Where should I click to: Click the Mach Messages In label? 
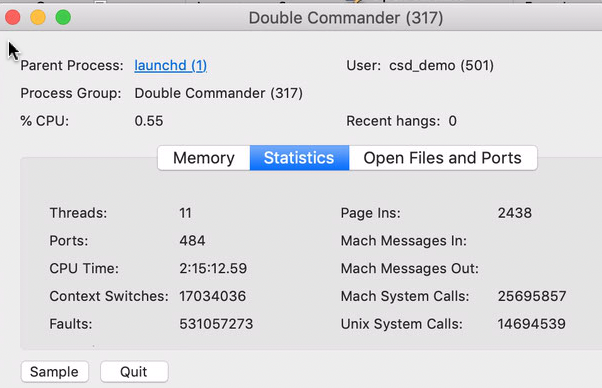(x=404, y=241)
